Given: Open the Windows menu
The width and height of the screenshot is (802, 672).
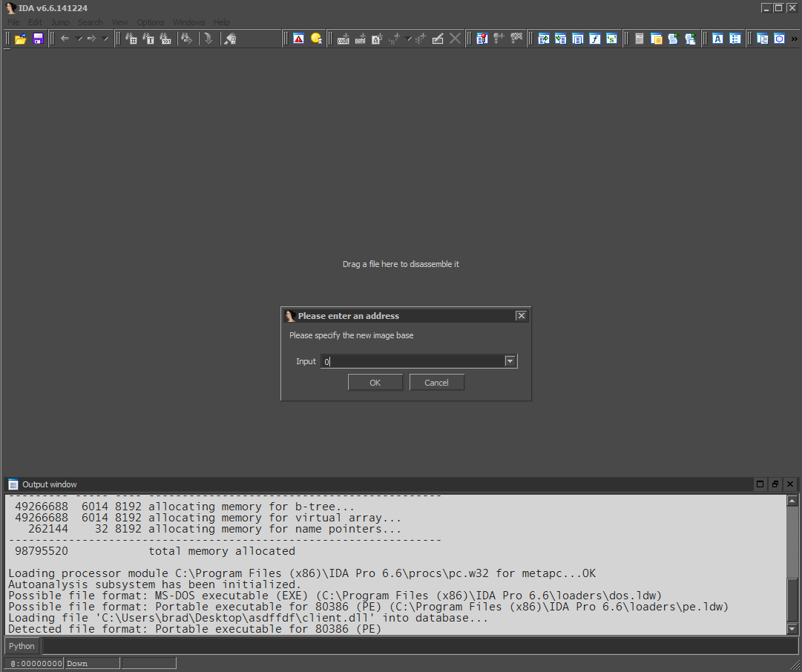Looking at the screenshot, I should [x=188, y=22].
